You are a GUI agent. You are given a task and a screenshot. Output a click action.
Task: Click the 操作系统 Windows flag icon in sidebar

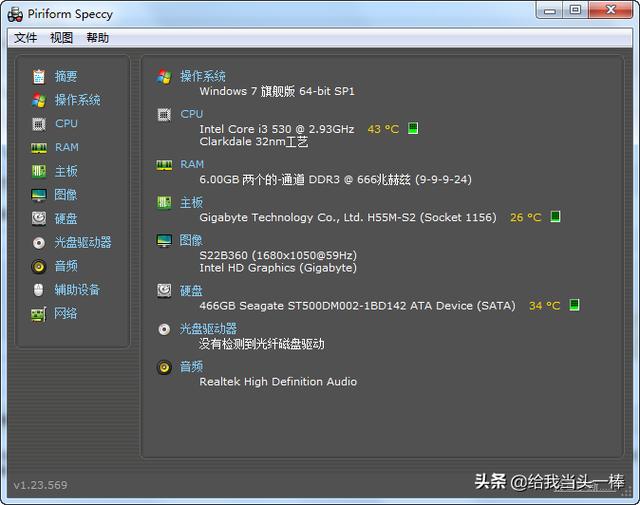click(x=39, y=100)
